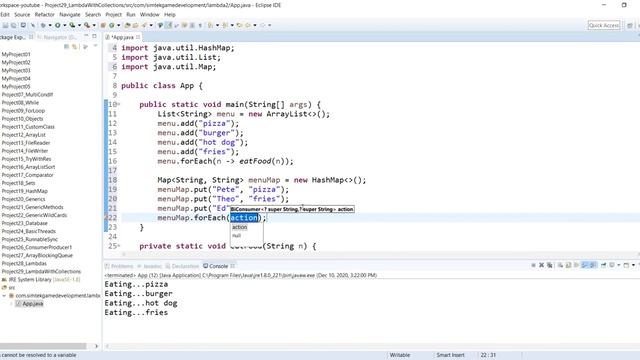Click the Pin Console icon
This screenshot has width=640, height=360.
603,265
